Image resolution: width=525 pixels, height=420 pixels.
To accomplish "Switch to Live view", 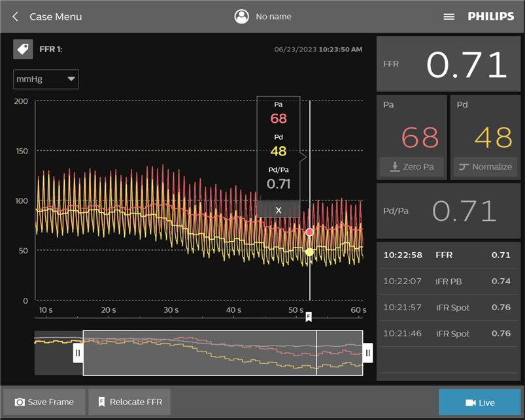I will tap(480, 402).
